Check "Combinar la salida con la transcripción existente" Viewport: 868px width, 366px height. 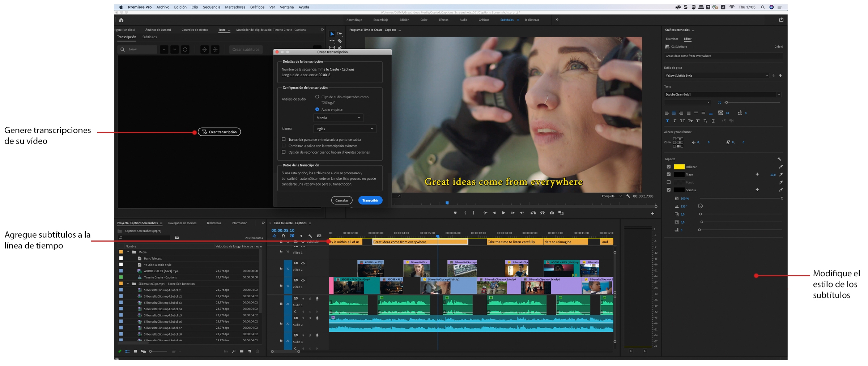(284, 146)
